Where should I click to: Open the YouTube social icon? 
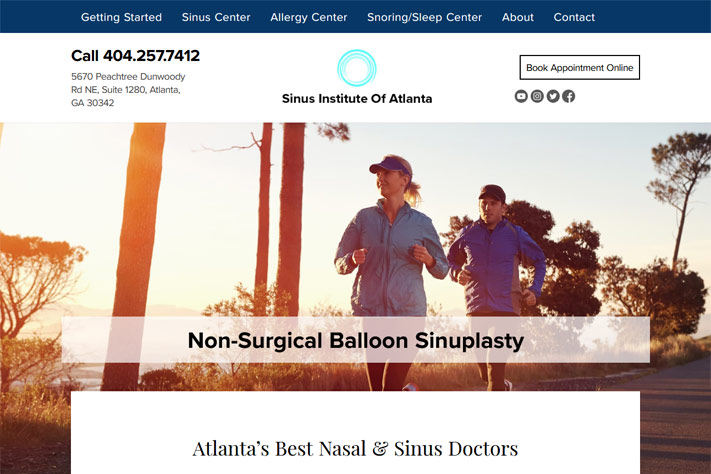[521, 96]
